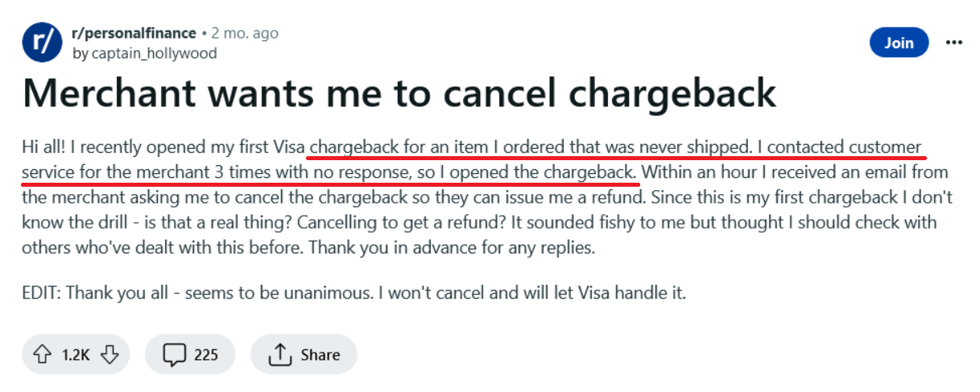This screenshot has height=392, width=980.
Task: Open the r/personalfinance subreddit link
Action: pos(134,33)
